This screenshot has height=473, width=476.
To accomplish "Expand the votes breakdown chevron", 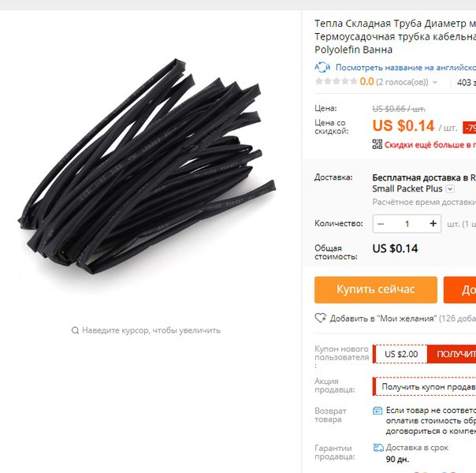I will 435,82.
